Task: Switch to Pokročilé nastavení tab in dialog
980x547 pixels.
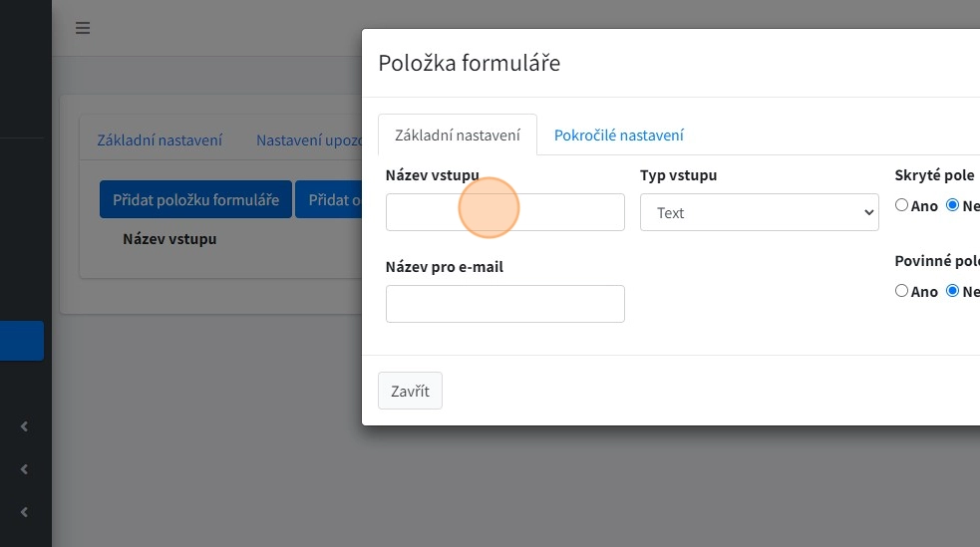Action: 618,136
